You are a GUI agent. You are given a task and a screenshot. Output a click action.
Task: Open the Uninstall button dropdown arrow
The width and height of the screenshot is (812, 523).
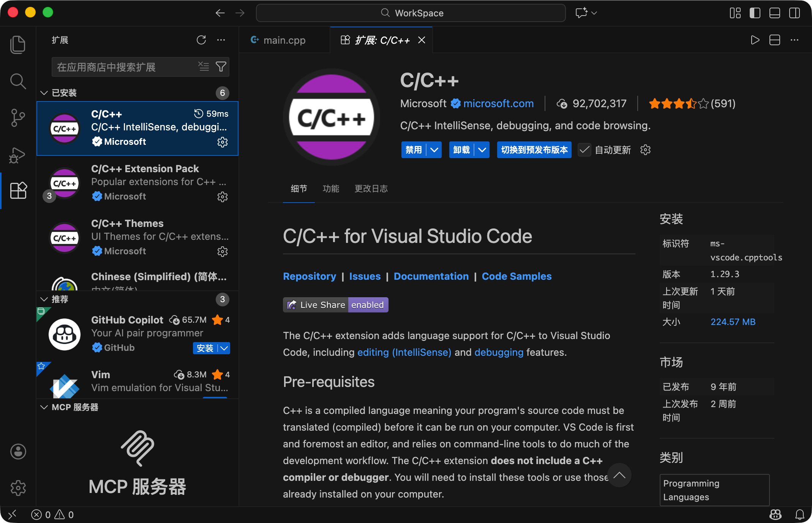click(x=482, y=150)
